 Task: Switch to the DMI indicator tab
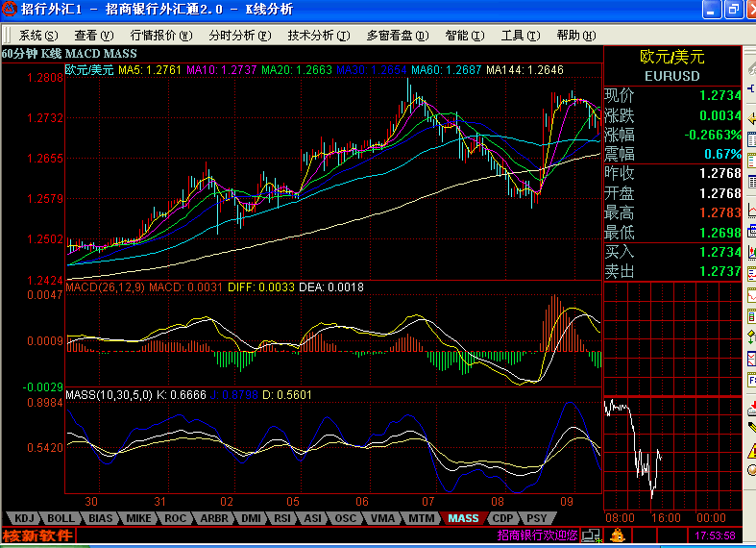point(251,518)
